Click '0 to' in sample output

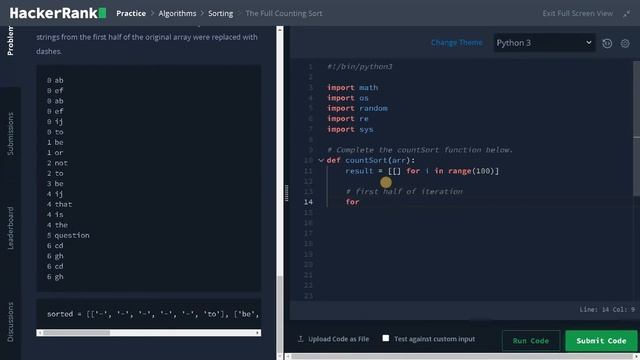coord(55,132)
